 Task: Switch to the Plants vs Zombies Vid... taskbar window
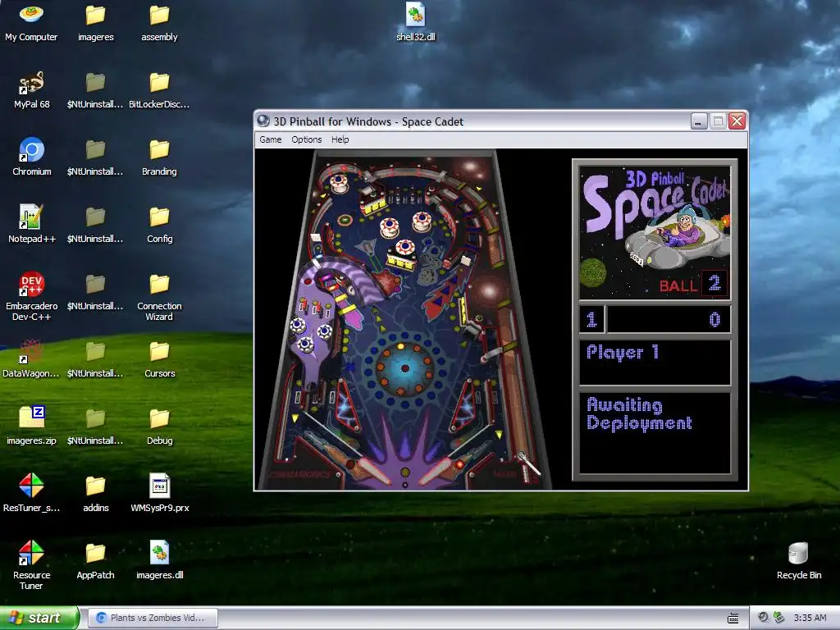pos(153,618)
